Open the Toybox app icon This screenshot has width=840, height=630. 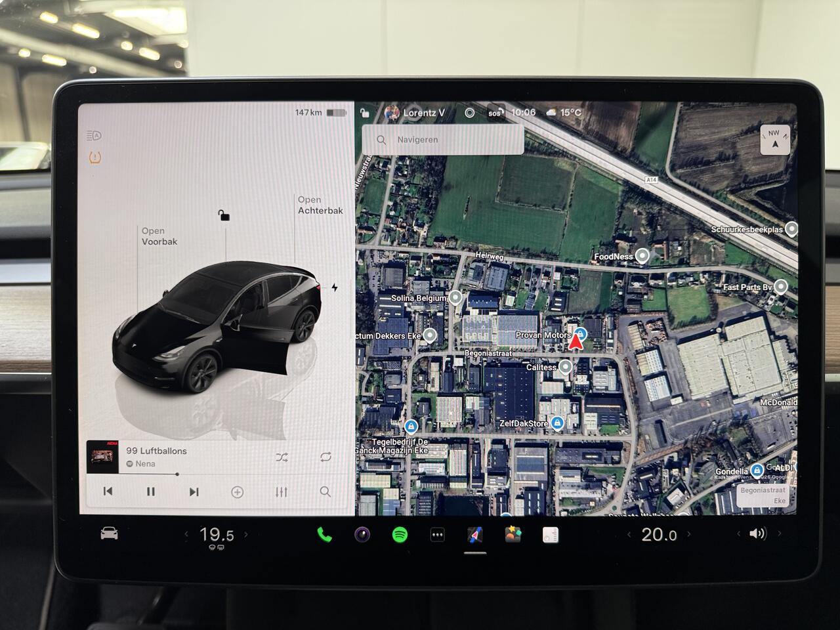[x=513, y=535]
